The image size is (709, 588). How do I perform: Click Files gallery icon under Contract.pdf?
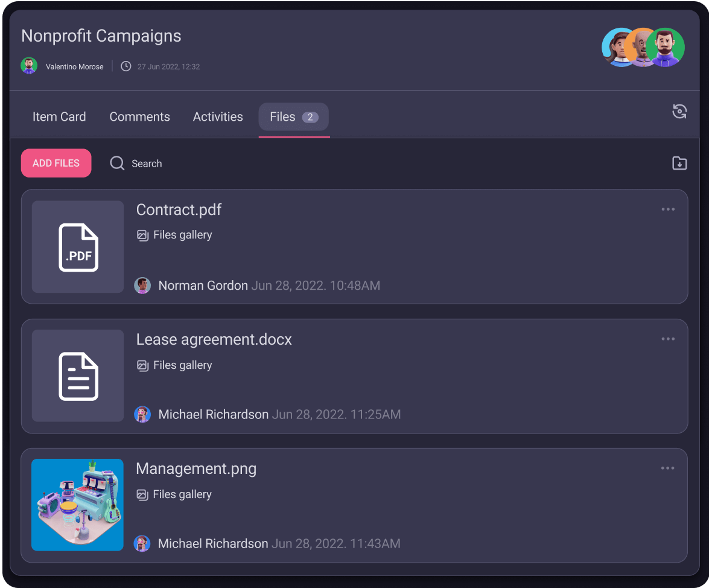pos(143,235)
